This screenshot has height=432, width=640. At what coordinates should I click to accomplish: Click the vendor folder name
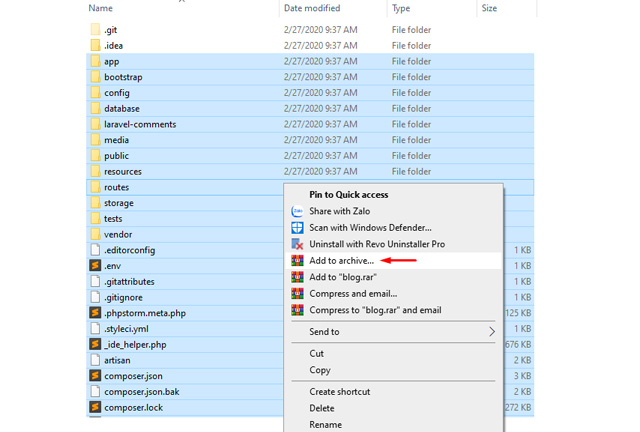click(x=118, y=234)
